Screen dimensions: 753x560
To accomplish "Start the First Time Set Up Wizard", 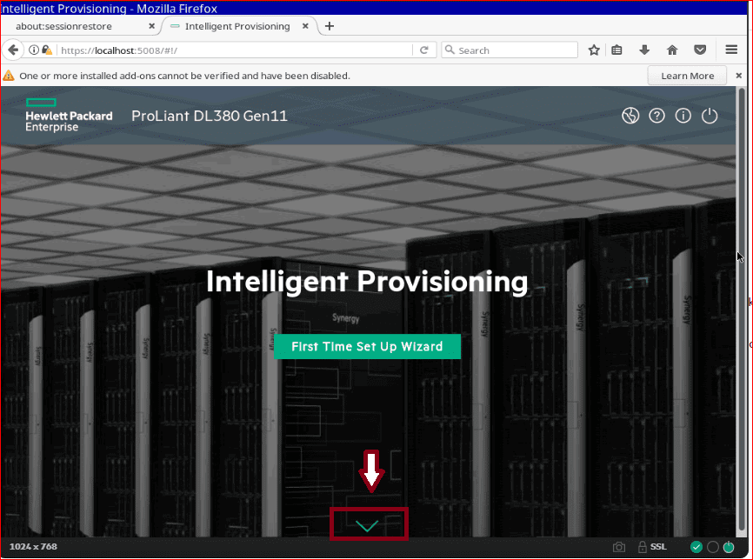I will click(x=367, y=346).
